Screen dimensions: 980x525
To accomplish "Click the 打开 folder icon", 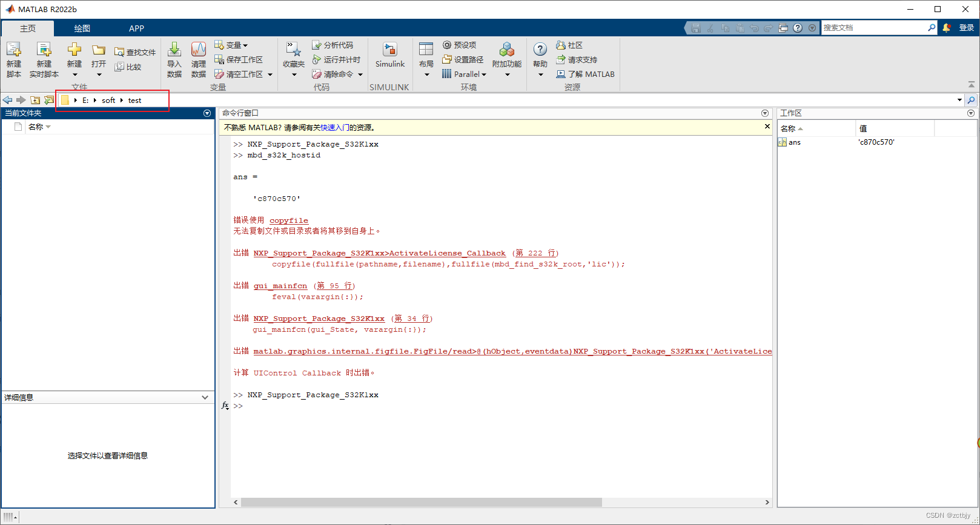I will click(x=99, y=50).
